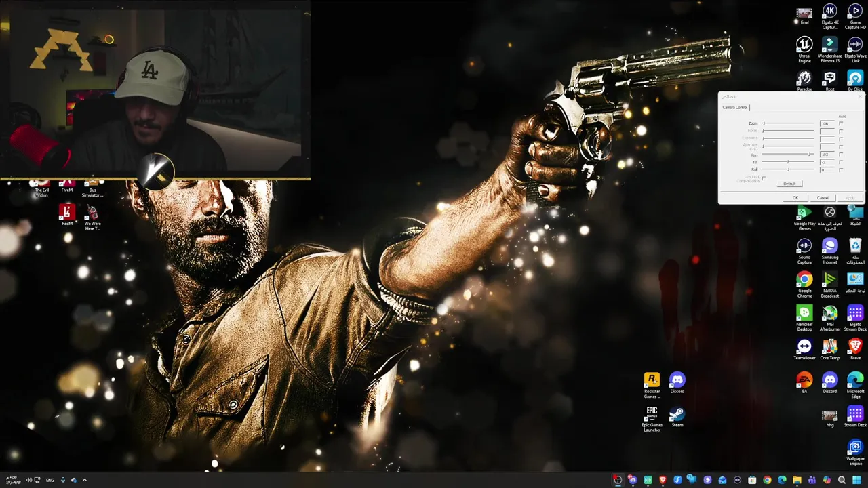Select the 'final' file on the desktop

coord(804,15)
